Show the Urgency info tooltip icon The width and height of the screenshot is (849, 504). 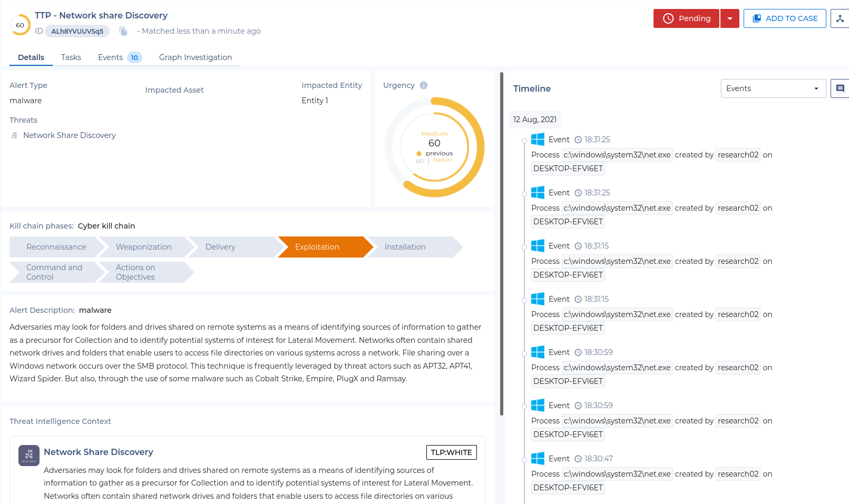coord(424,85)
